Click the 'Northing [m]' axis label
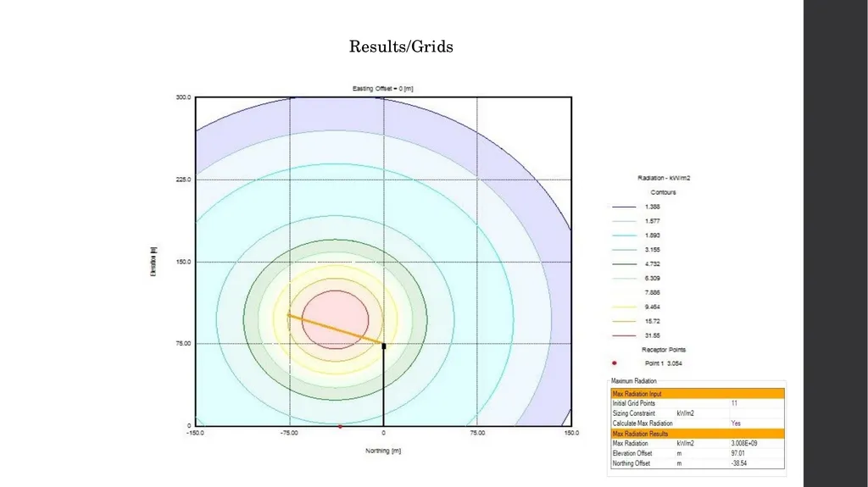Screen dimensions: 868x487 tap(383, 451)
